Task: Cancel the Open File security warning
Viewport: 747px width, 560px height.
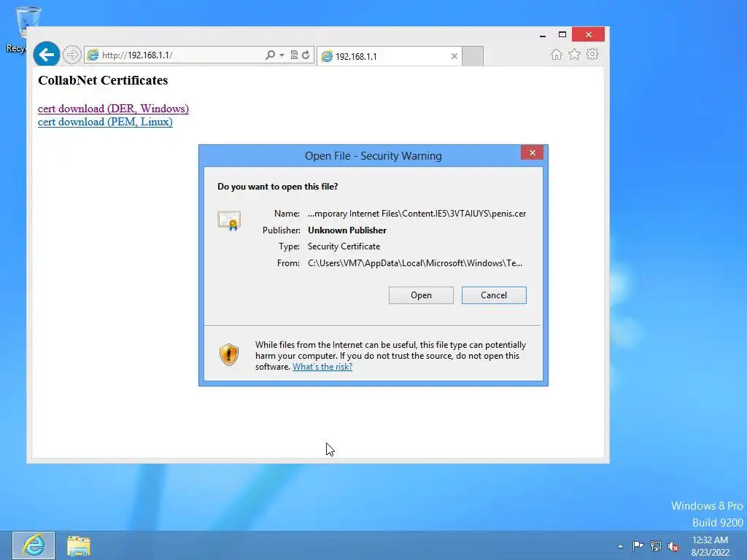Action: (494, 295)
